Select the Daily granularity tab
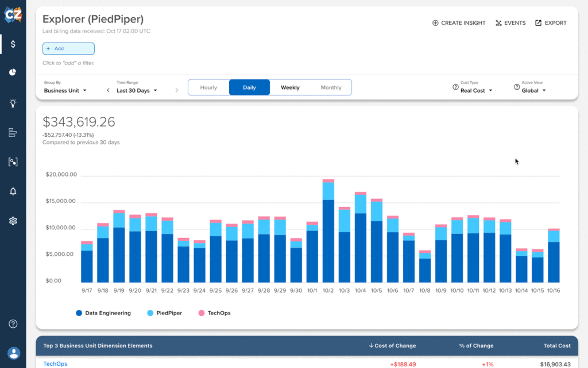The image size is (588, 368). [x=249, y=87]
